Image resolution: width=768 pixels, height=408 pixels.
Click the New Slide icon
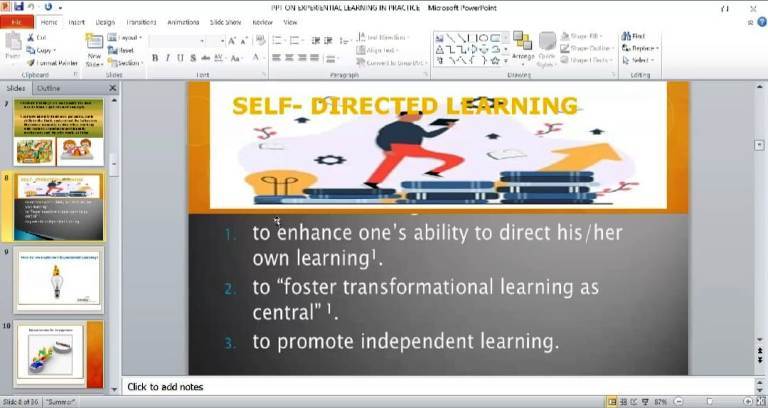94,48
